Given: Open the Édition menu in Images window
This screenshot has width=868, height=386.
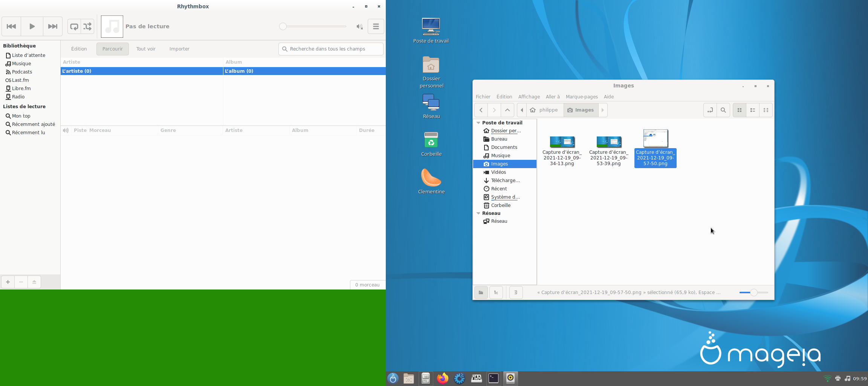Looking at the screenshot, I should point(504,97).
